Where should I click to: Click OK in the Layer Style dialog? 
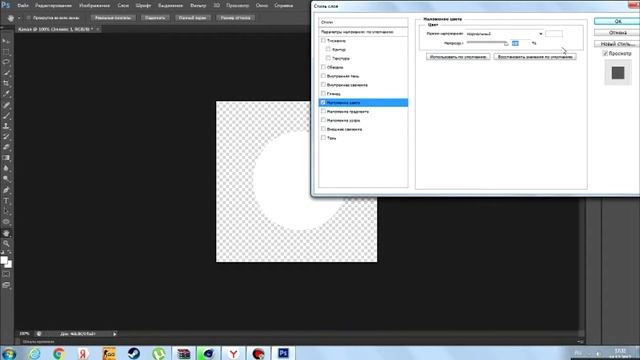coord(618,21)
